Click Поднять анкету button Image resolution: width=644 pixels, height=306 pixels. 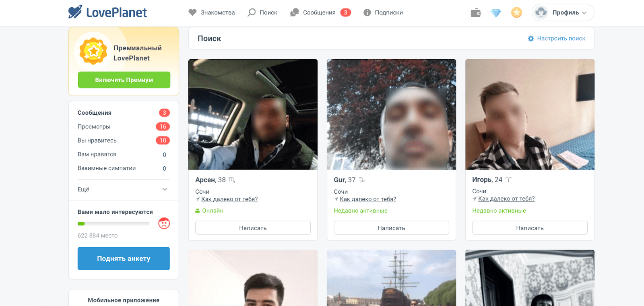[124, 258]
